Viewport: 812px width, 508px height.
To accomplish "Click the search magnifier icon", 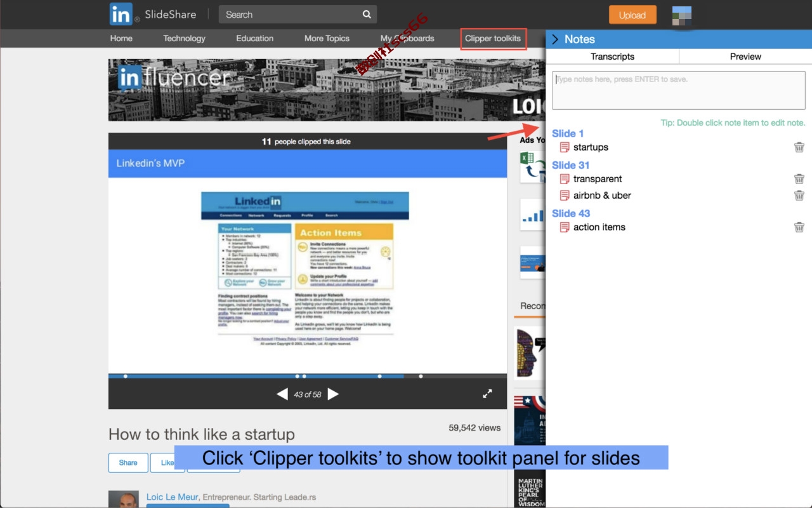I will click(367, 15).
